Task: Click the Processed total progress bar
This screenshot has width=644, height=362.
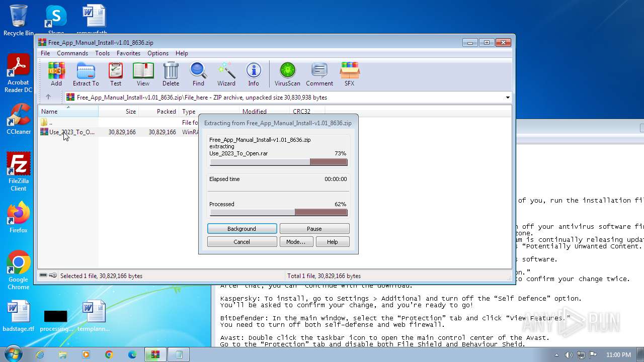Action: (x=278, y=213)
